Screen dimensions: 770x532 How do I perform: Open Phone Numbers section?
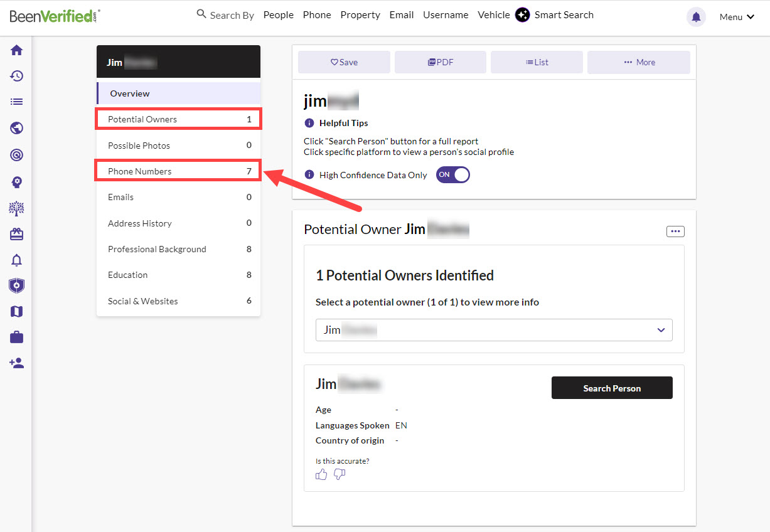point(178,171)
